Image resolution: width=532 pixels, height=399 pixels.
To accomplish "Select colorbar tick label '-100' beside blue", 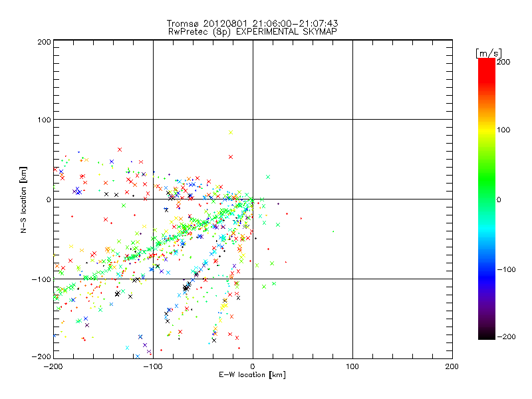I will click(506, 269).
